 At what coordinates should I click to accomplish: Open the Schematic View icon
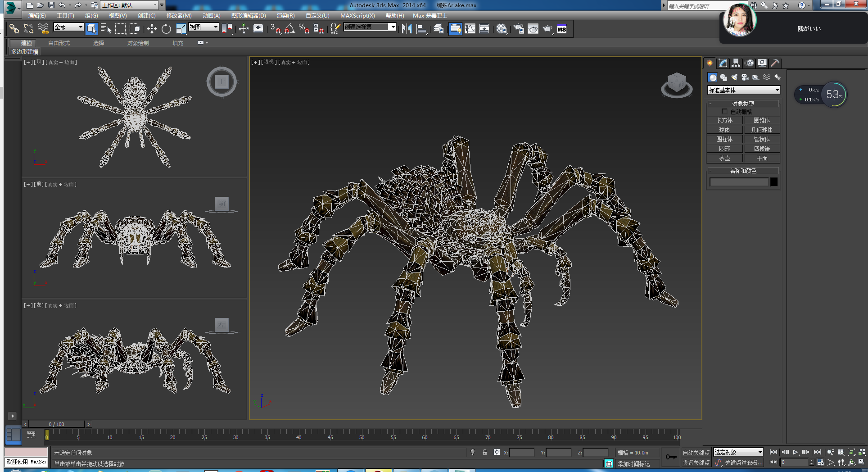[484, 29]
